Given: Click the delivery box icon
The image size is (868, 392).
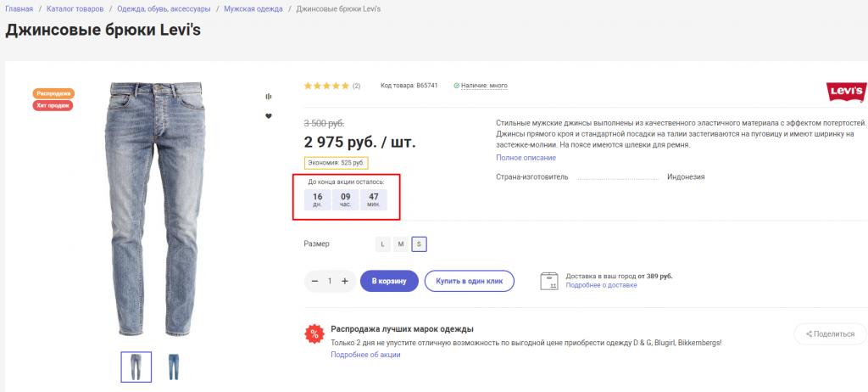Looking at the screenshot, I should (x=548, y=281).
